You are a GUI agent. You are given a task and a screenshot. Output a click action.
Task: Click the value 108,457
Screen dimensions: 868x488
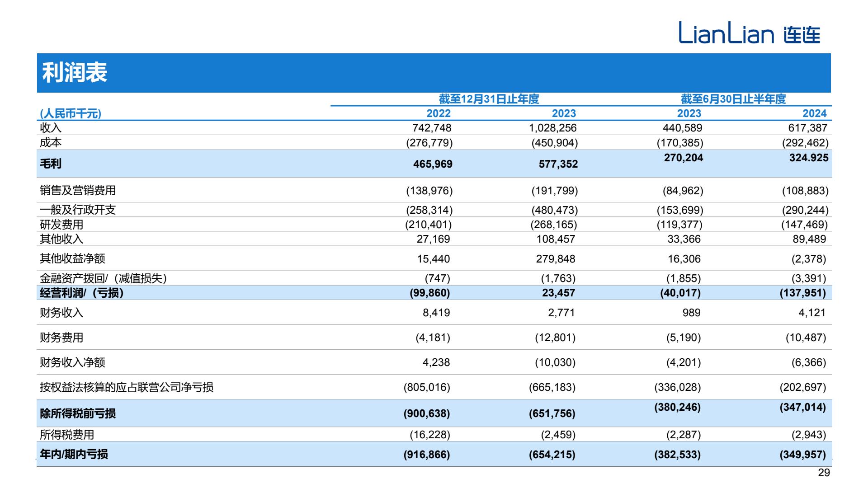556,239
